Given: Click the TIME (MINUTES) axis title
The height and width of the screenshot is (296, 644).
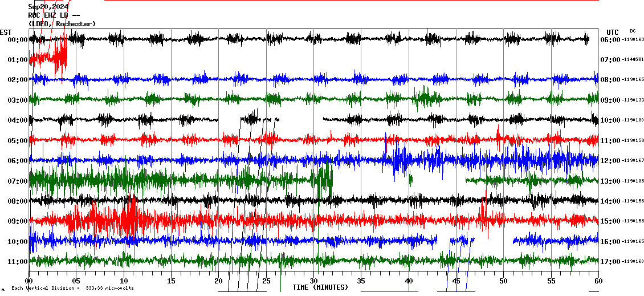Looking at the screenshot, I should [320, 287].
